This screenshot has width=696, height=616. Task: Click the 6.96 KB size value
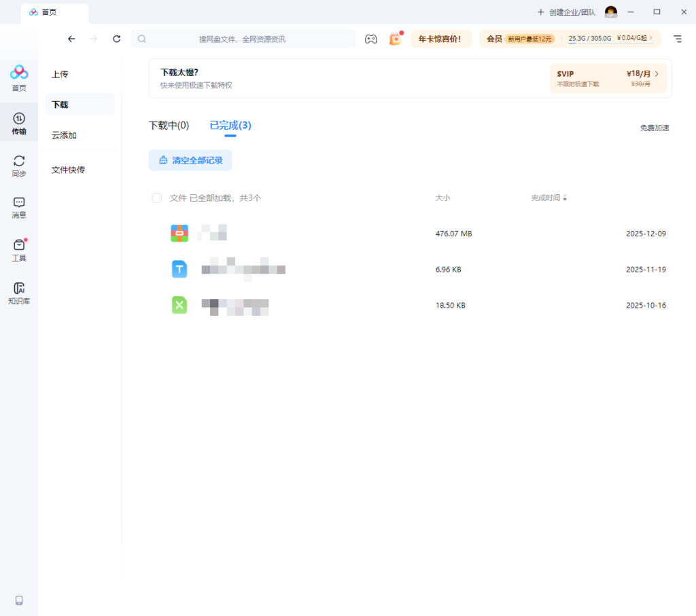click(449, 270)
